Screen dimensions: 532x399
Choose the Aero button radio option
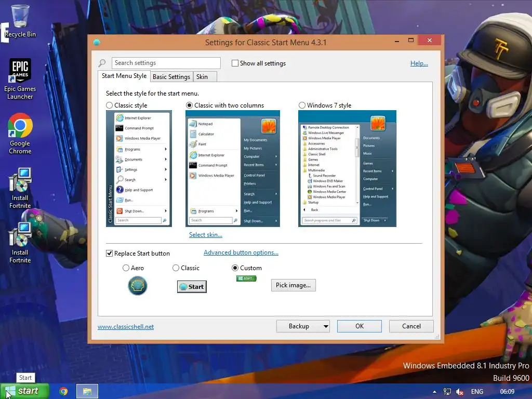(x=126, y=268)
